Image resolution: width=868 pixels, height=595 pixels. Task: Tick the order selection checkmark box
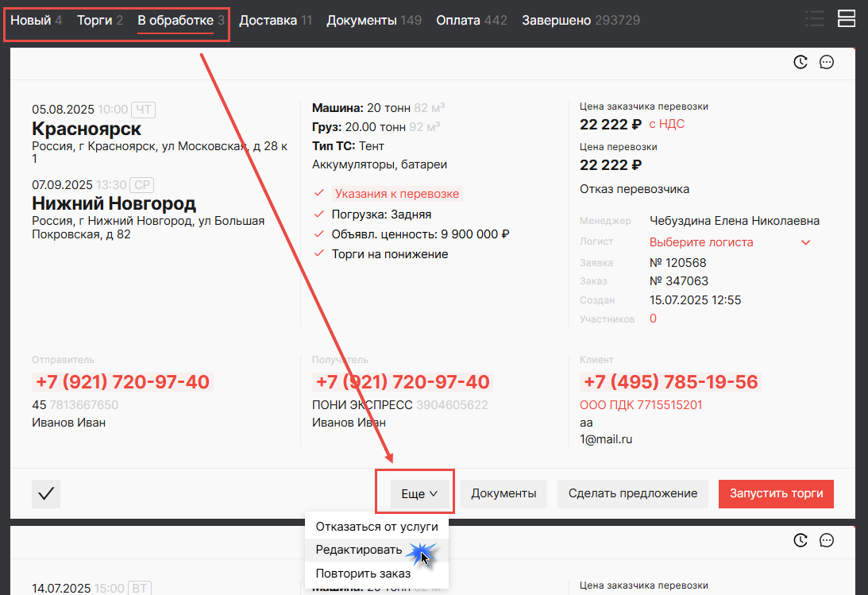[46, 493]
